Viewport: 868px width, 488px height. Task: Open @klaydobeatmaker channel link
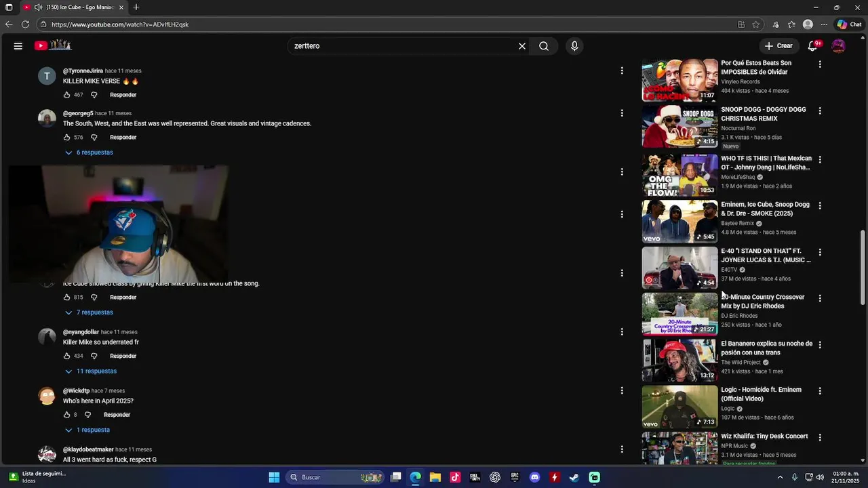[88, 450]
